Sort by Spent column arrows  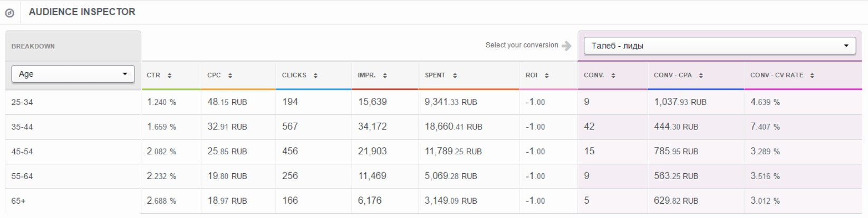point(455,76)
